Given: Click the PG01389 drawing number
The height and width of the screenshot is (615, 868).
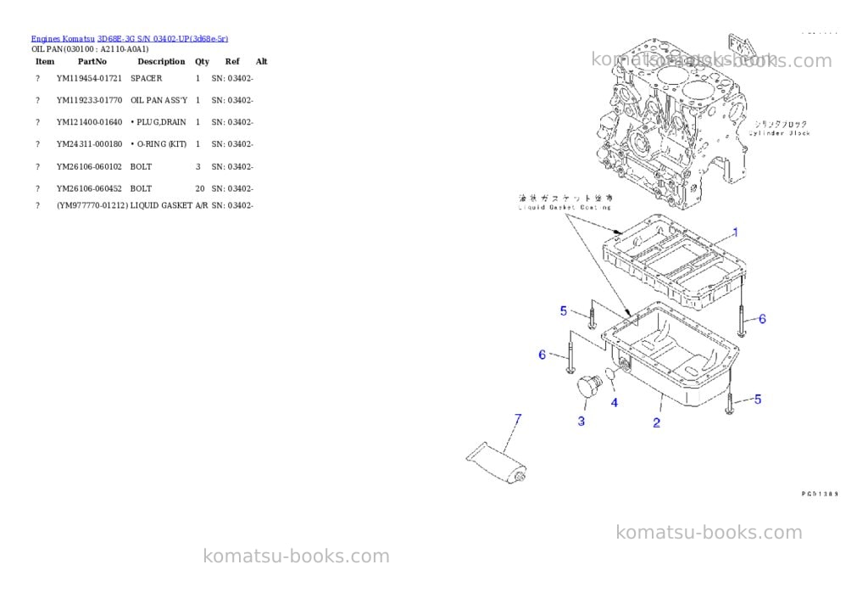Looking at the screenshot, I should point(820,494).
